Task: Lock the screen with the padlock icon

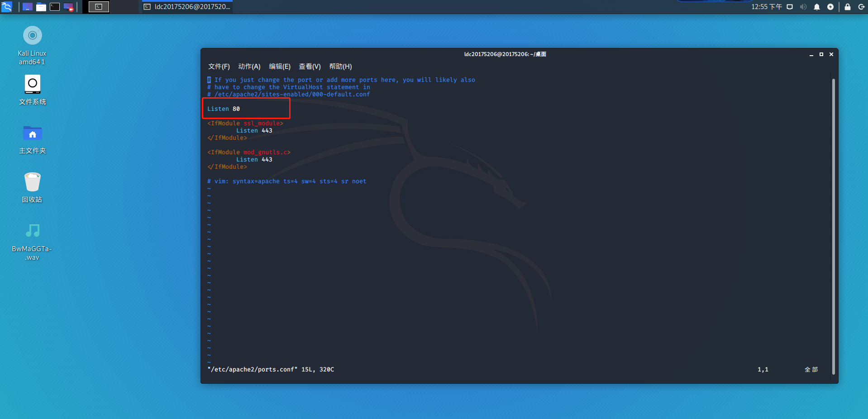Action: click(x=848, y=7)
